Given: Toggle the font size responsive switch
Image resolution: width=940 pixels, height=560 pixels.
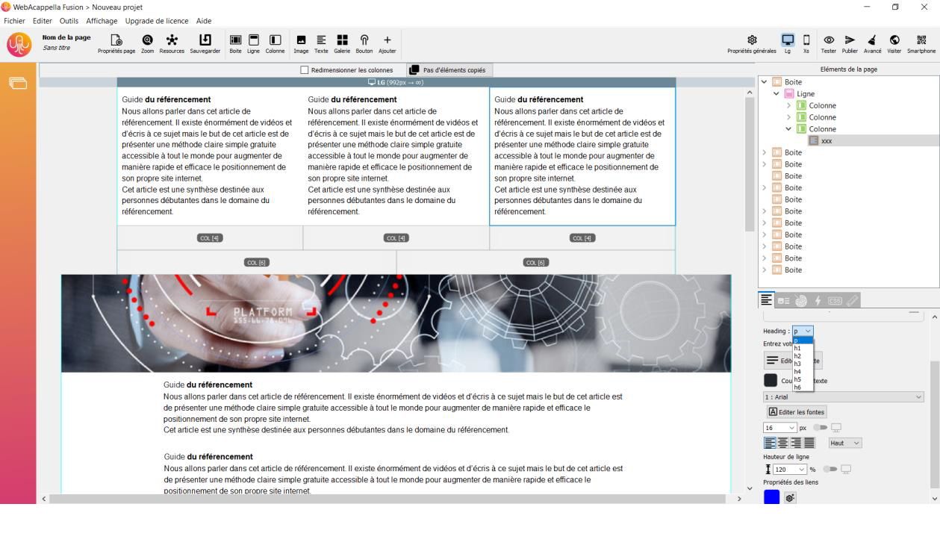Looking at the screenshot, I should (x=821, y=428).
